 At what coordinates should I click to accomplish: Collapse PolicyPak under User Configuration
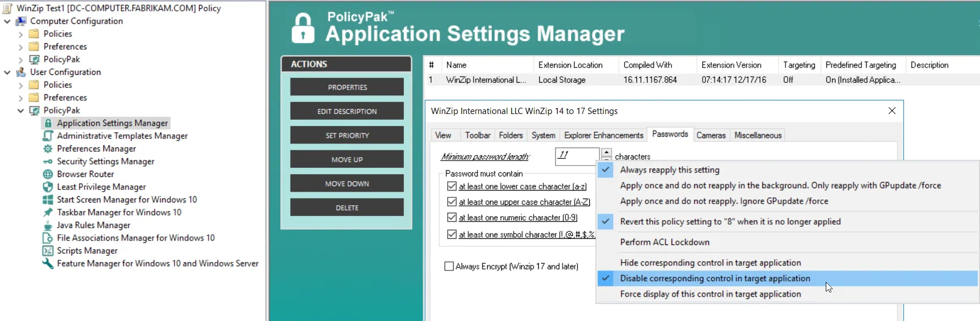(x=21, y=111)
